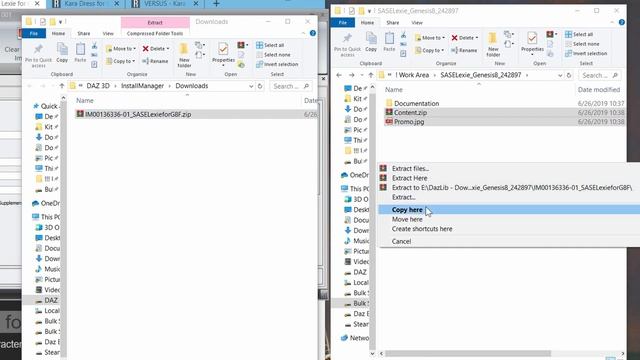Collapse ribbon chevron in Downloads window
640x360 pixels.
pyautogui.click(x=303, y=33)
